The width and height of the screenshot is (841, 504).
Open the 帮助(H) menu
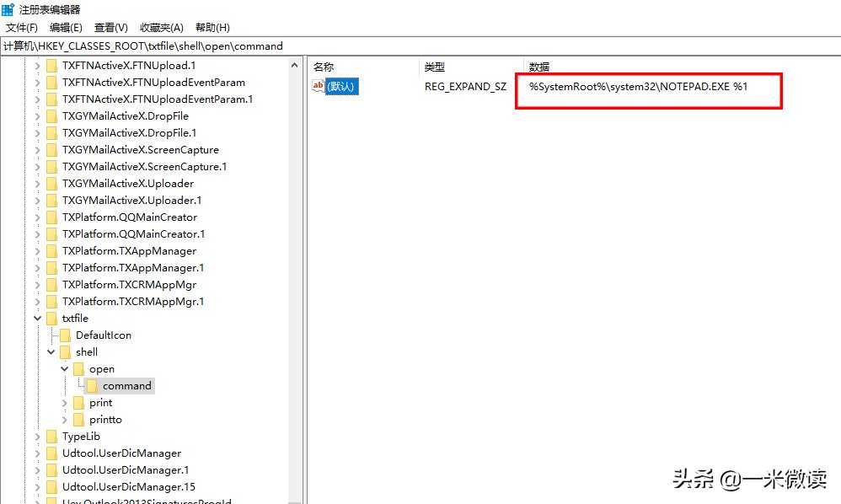[212, 27]
